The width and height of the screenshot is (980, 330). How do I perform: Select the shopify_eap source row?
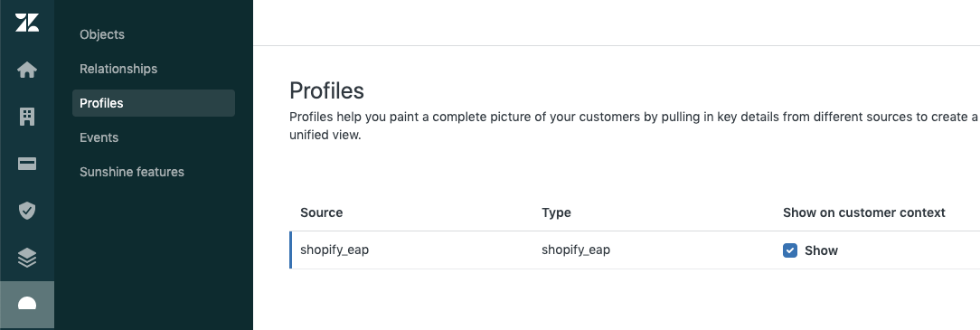[x=635, y=250]
